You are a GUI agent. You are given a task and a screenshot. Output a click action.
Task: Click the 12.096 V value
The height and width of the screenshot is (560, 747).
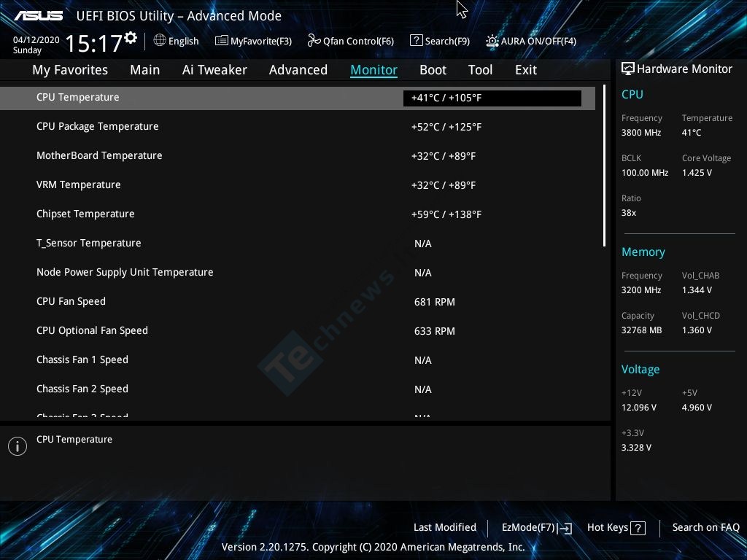coord(639,408)
